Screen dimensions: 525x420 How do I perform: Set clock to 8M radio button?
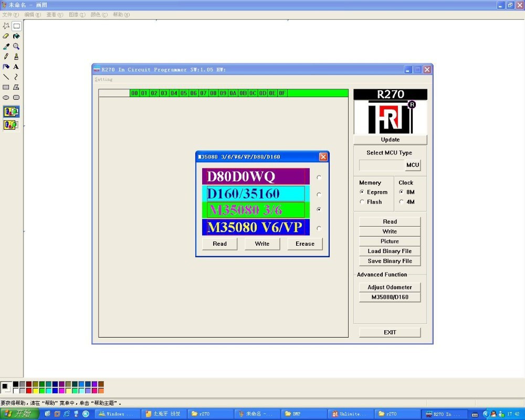click(401, 192)
